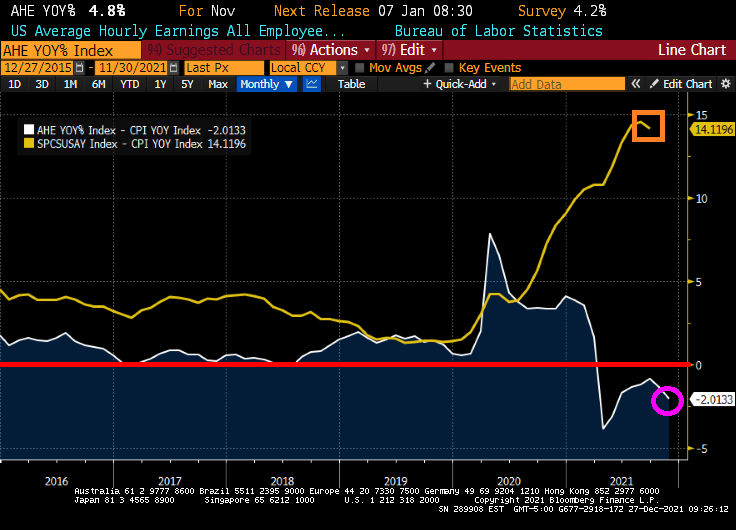Enable the Mov Avgs checkbox
Screen dimensions: 736x530
tap(360, 67)
